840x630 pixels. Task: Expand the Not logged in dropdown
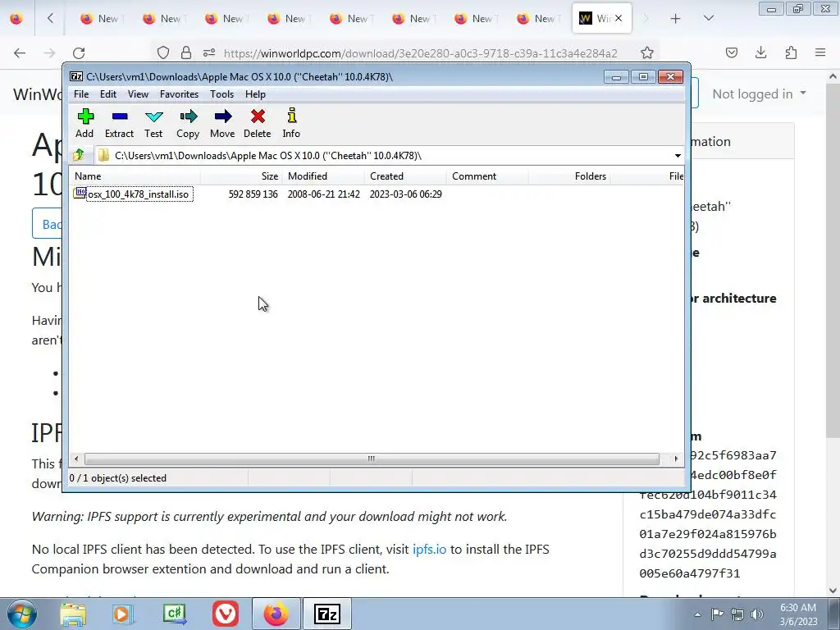pyautogui.click(x=759, y=94)
